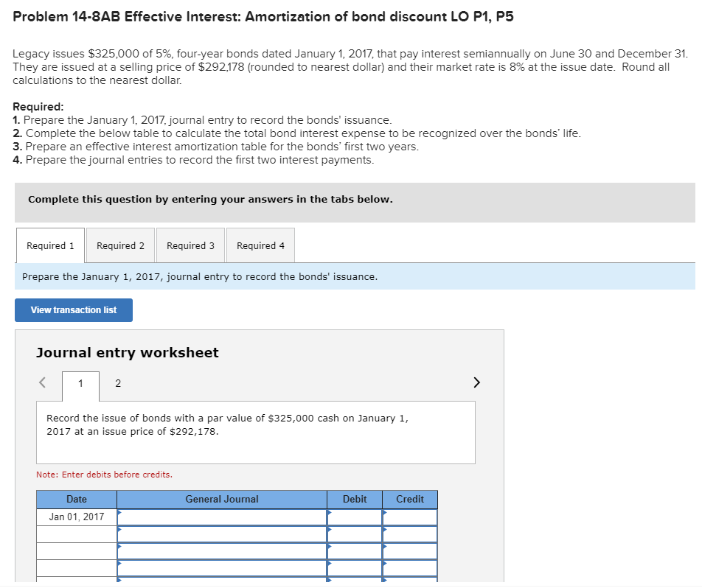The height and width of the screenshot is (588, 702).
Task: Click the transaction description text box
Action: (x=256, y=431)
